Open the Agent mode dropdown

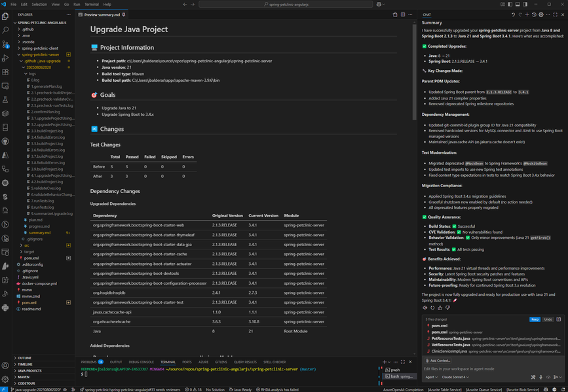click(431, 377)
